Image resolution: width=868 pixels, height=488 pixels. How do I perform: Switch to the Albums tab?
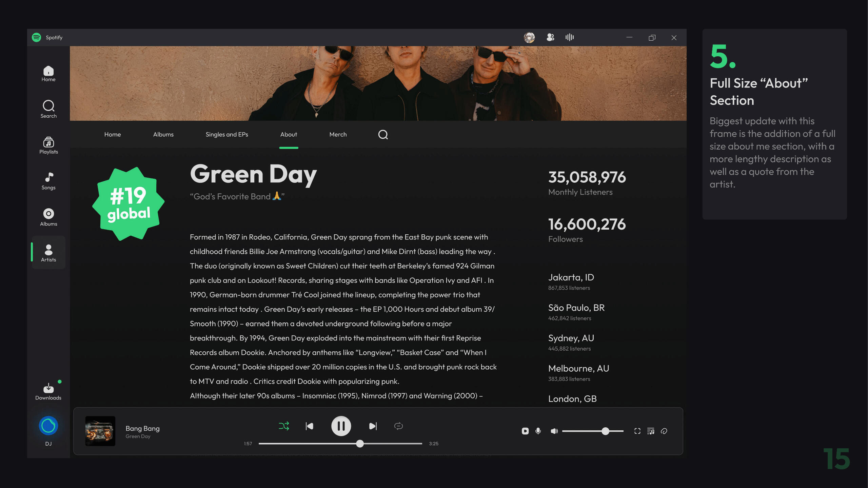pyautogui.click(x=163, y=135)
